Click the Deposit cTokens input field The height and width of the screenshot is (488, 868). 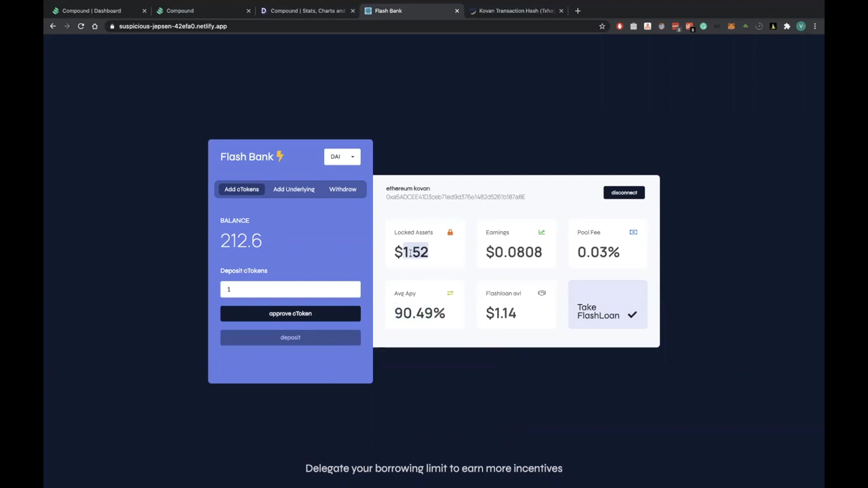pos(290,289)
